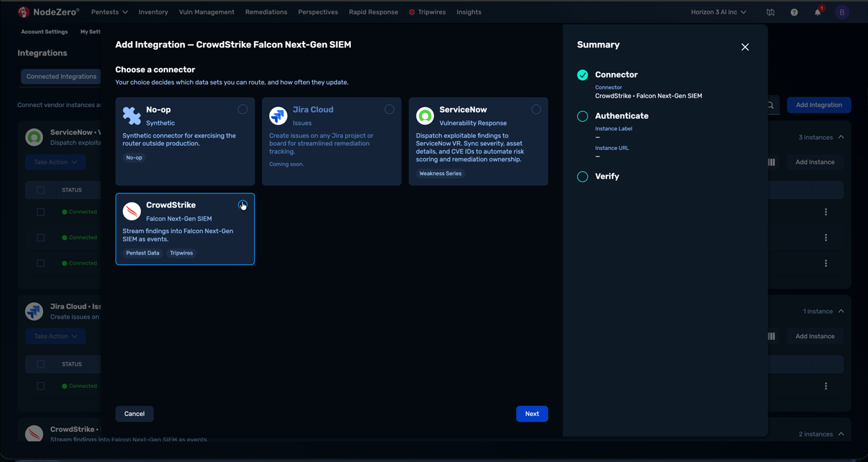Click the No-op puzzle piece icon

coord(131,116)
